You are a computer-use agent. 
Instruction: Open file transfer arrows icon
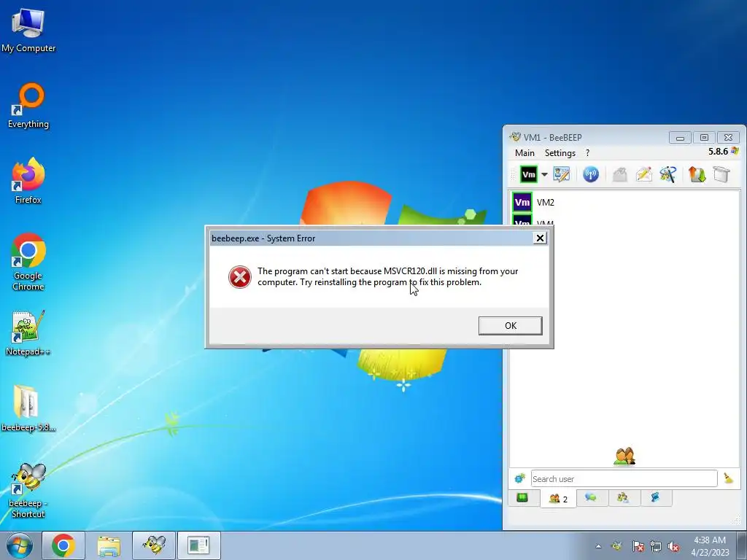click(x=697, y=174)
